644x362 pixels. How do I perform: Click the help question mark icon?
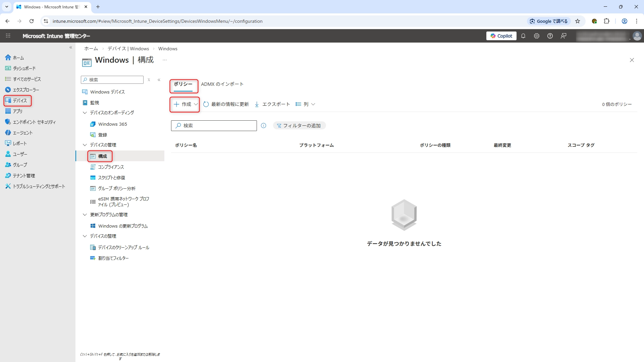tap(550, 36)
